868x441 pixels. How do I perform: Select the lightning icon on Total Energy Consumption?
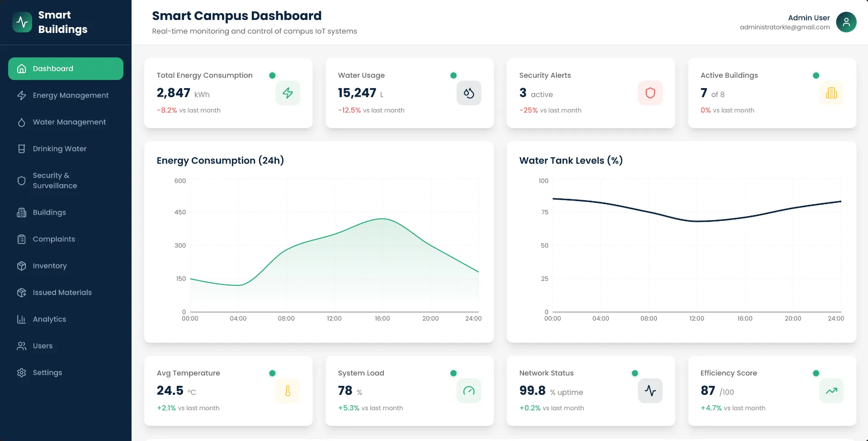(x=288, y=93)
